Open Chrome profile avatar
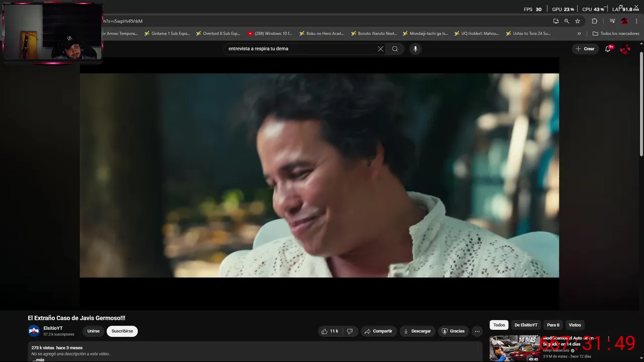Image resolution: width=644 pixels, height=362 pixels. 624,21
